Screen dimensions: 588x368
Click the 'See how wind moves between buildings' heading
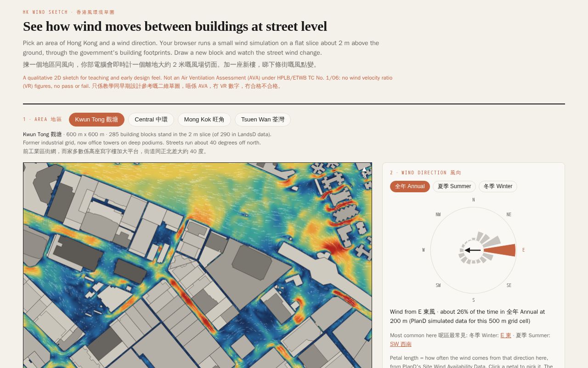pos(175,26)
